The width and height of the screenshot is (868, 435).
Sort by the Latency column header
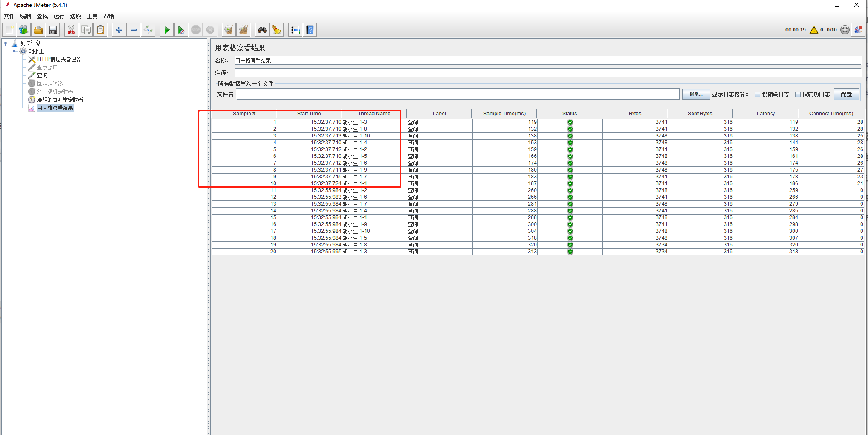pos(765,114)
